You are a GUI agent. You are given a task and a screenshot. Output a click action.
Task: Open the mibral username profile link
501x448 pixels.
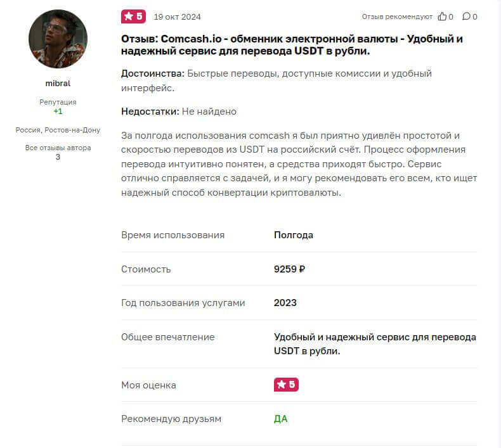coord(58,83)
